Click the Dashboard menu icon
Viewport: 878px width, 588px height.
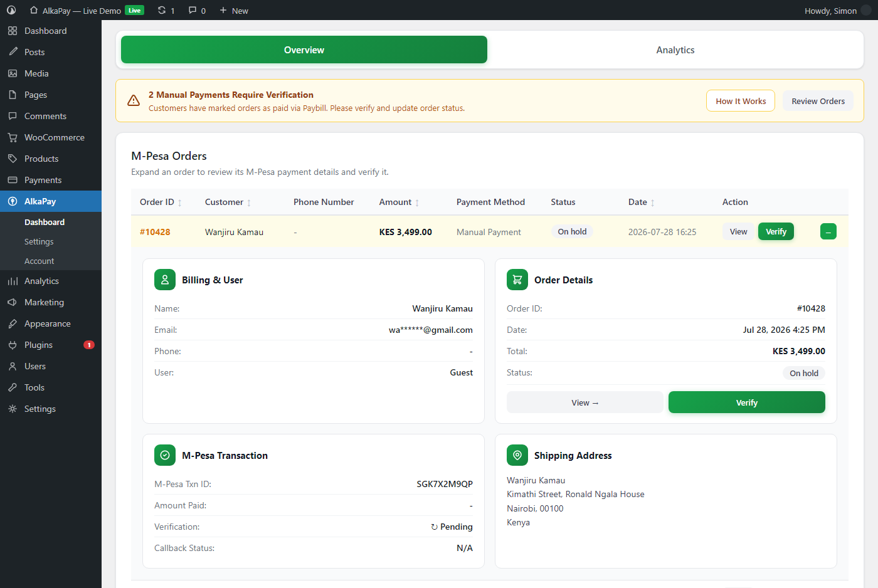pos(13,31)
